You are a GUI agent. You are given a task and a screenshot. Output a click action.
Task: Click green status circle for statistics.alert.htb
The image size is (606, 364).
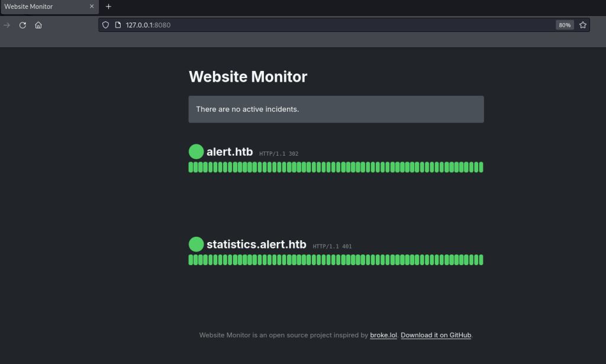[x=196, y=244]
